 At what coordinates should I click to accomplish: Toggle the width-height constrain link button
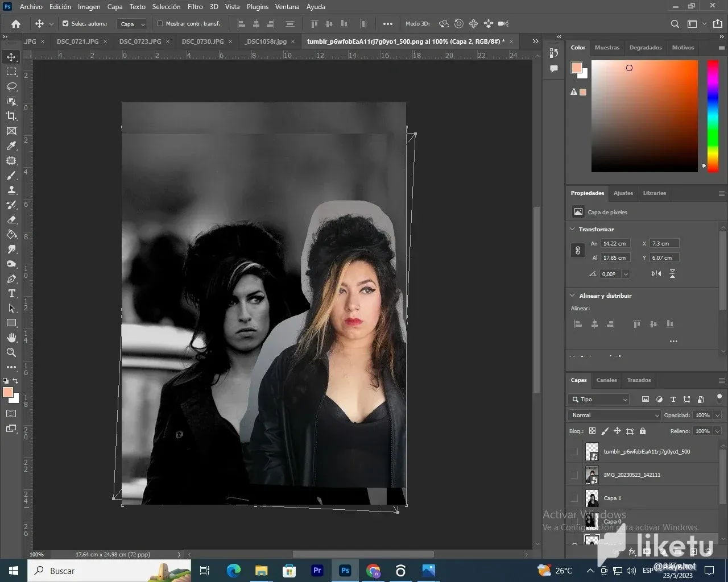click(x=578, y=251)
